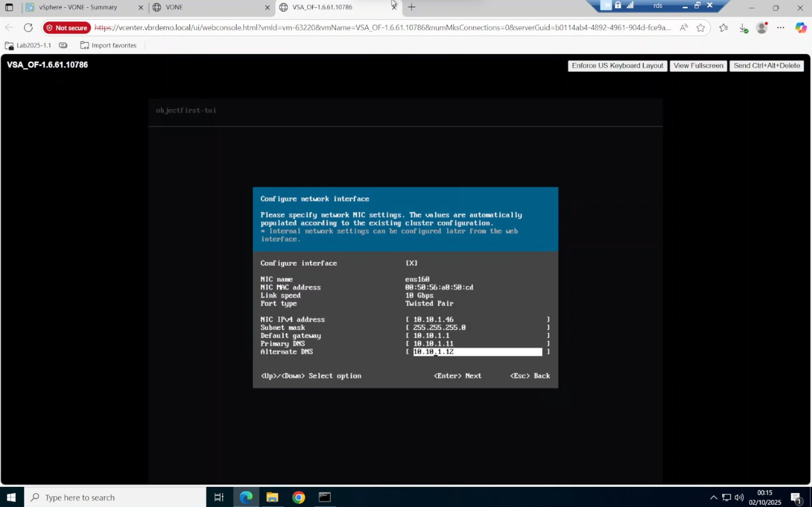
Task: Add this page to favorites star
Action: (x=701, y=28)
